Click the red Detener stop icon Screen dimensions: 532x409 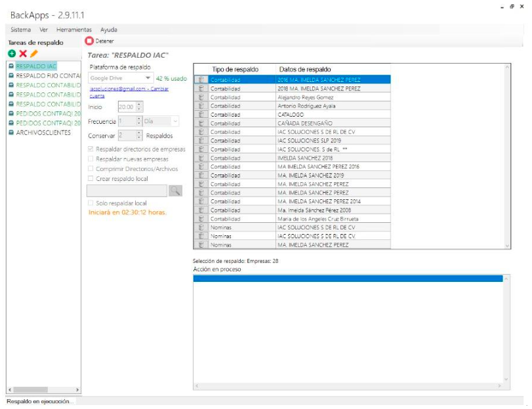point(89,41)
